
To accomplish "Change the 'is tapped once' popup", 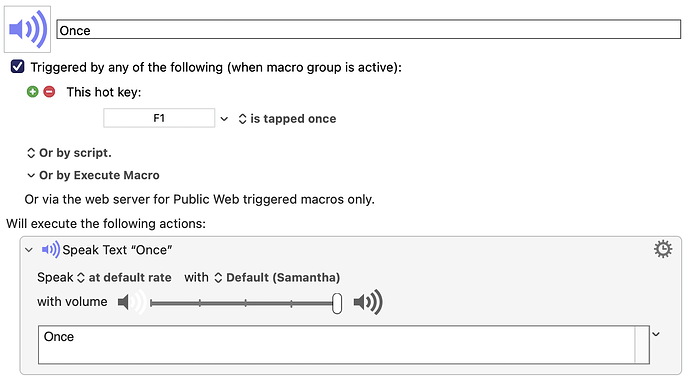I will [x=287, y=119].
